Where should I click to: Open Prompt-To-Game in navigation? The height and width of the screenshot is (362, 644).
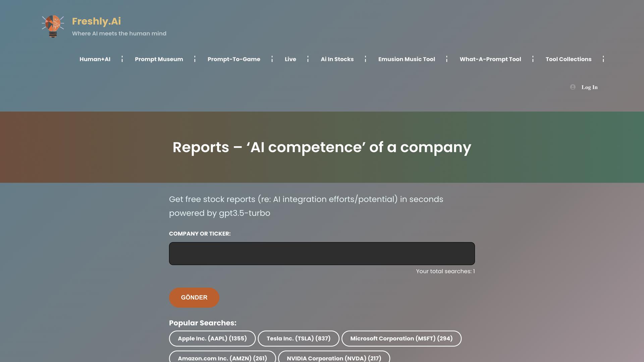tap(234, 59)
